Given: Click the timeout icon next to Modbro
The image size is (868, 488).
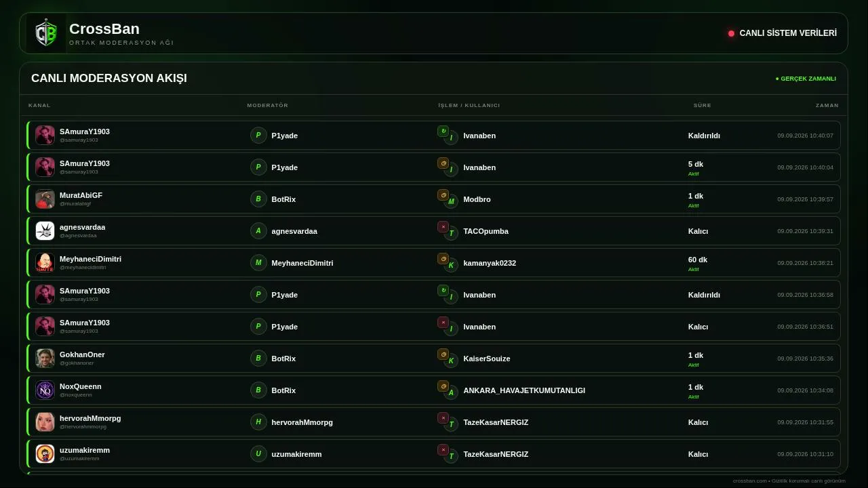Looking at the screenshot, I should pos(443,195).
